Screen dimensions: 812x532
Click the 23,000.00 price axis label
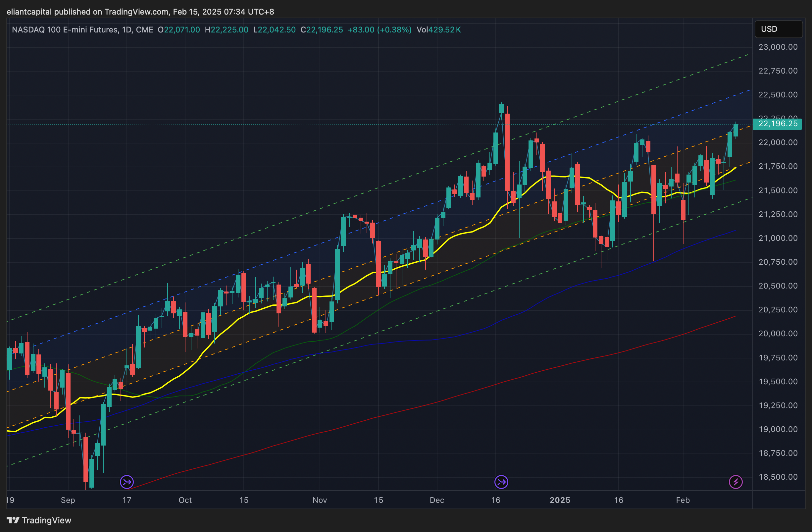point(778,47)
